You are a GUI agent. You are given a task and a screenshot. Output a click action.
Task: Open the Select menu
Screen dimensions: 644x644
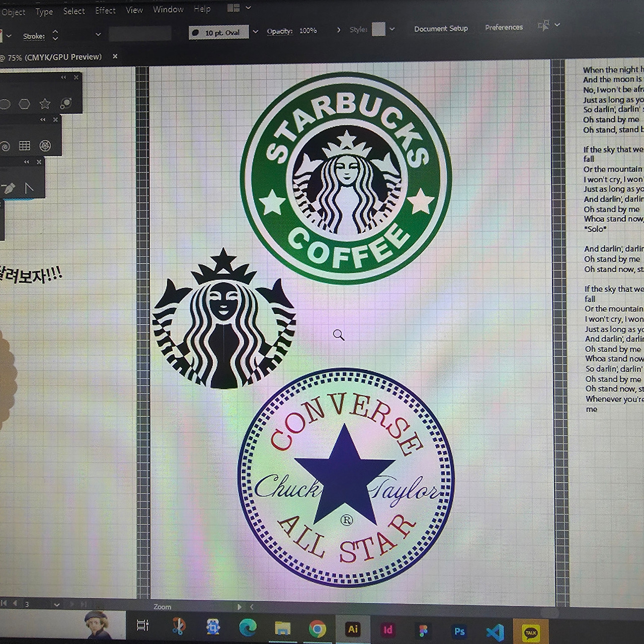tap(74, 11)
